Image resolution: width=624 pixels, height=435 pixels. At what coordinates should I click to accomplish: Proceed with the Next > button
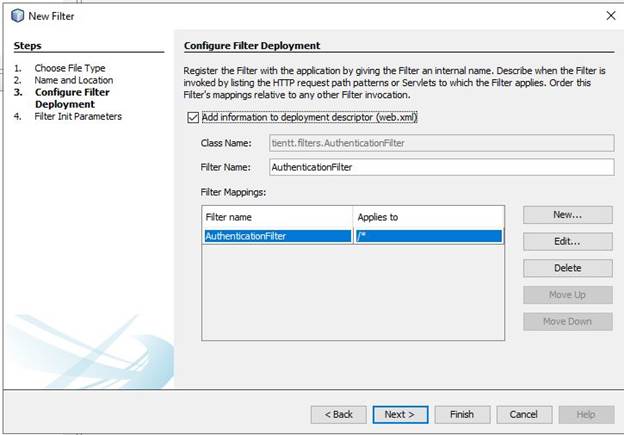coord(400,415)
